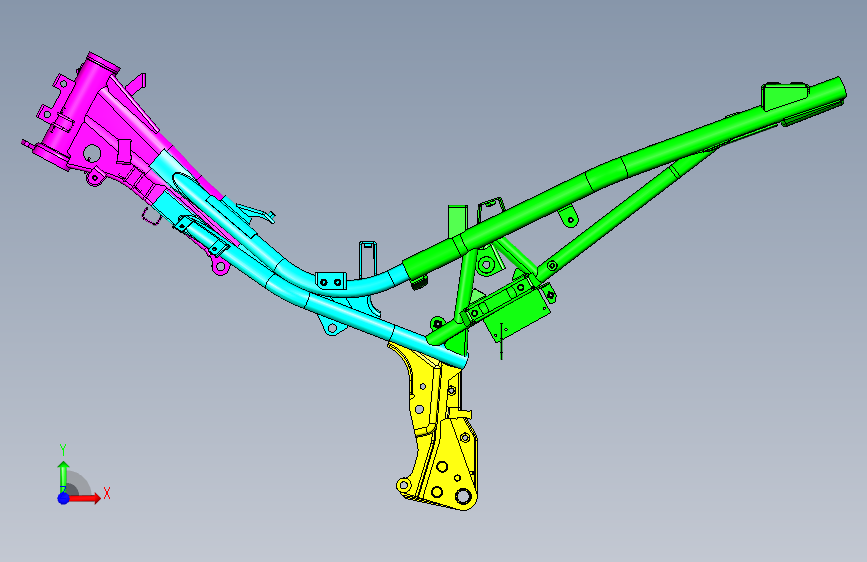Click the blue Z axis ball on the triad

(64, 498)
